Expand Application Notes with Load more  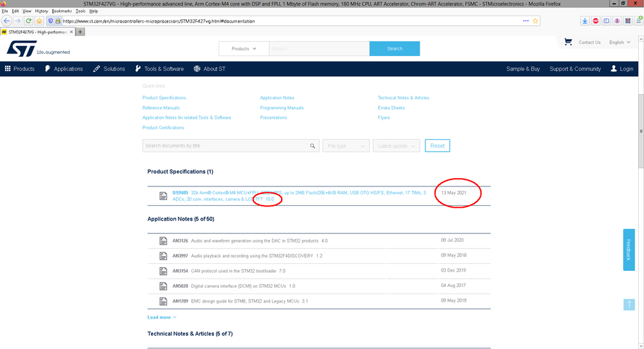(162, 317)
